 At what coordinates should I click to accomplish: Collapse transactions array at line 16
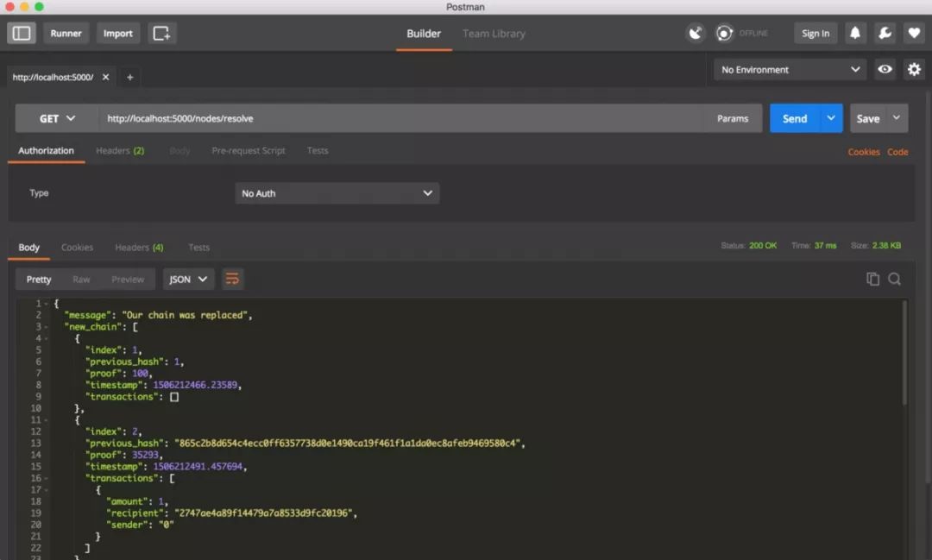46,479
